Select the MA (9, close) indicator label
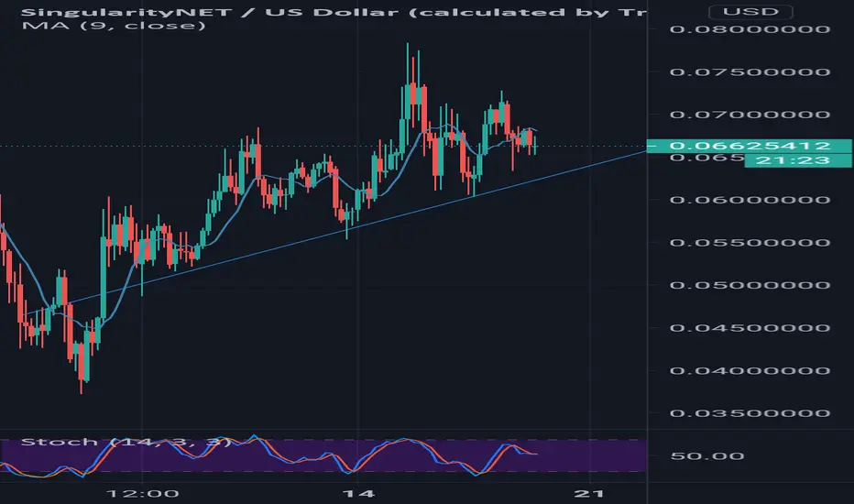Image resolution: width=854 pixels, height=504 pixels. coord(114,26)
